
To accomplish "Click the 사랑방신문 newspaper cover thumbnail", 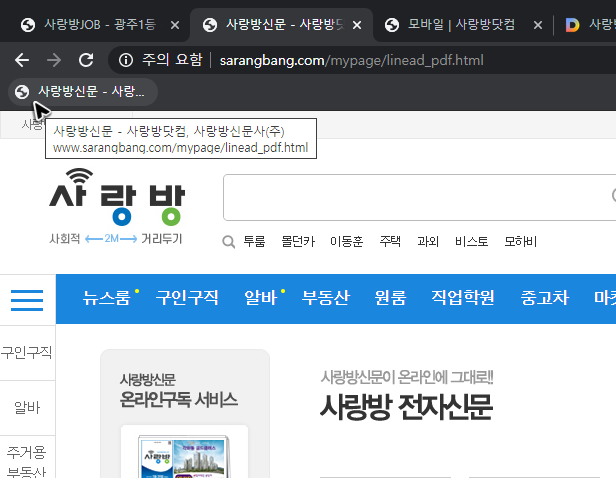I will [184, 456].
